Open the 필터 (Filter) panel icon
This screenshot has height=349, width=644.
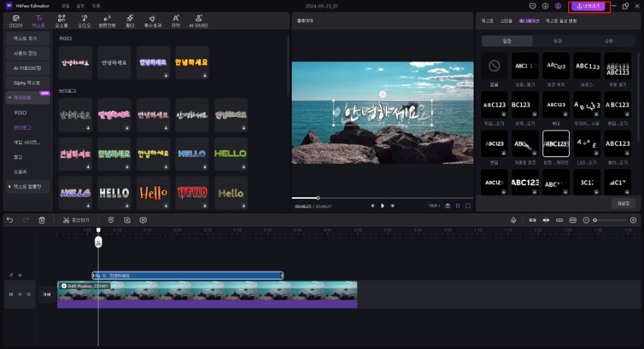[130, 20]
